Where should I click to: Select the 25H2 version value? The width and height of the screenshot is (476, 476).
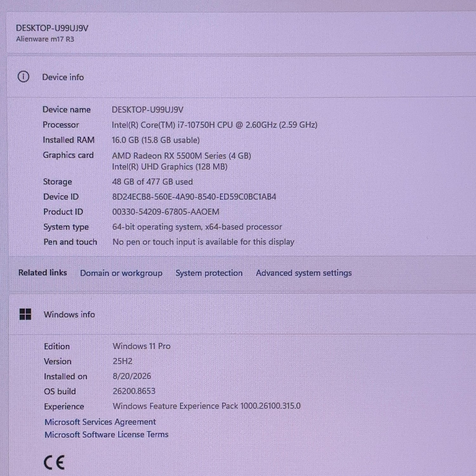pyautogui.click(x=122, y=361)
